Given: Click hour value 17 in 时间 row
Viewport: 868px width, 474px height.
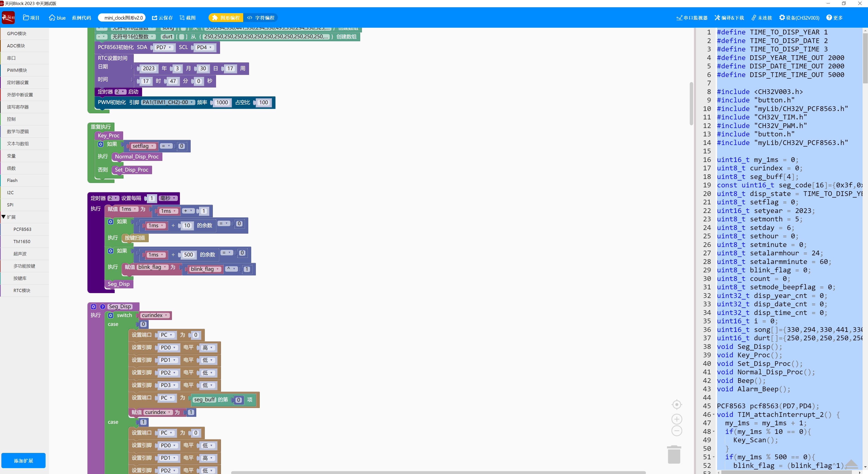Looking at the screenshot, I should pos(145,81).
